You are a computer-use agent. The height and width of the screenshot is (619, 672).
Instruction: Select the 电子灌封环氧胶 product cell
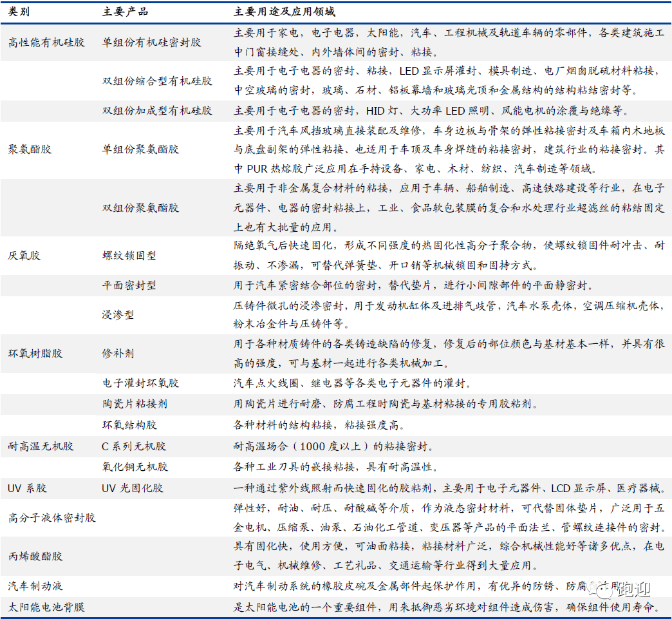(140, 383)
